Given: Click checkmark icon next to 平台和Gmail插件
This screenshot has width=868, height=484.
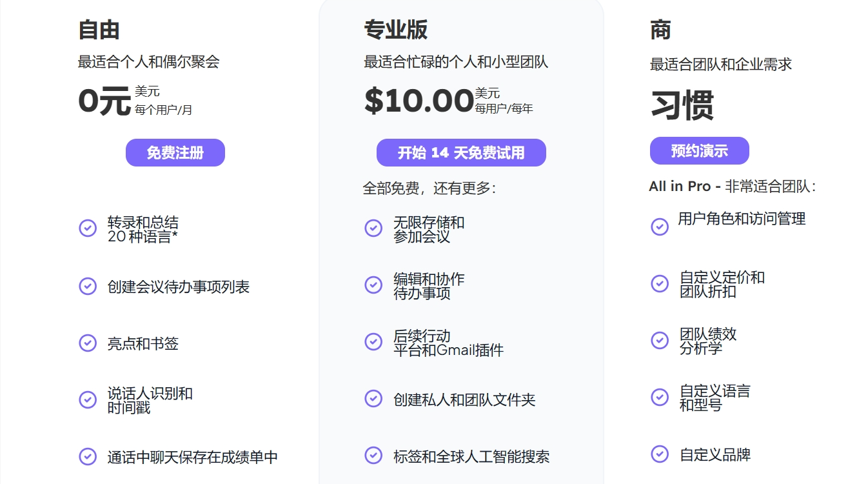Looking at the screenshot, I should 373,341.
